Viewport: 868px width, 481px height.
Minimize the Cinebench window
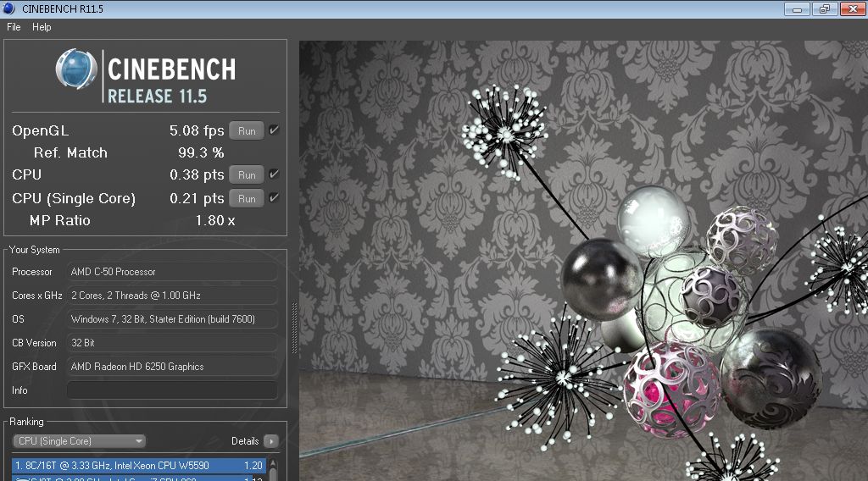point(797,8)
